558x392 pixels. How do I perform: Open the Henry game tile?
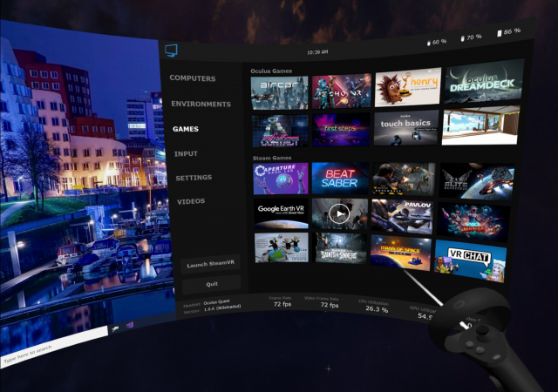coord(407,87)
